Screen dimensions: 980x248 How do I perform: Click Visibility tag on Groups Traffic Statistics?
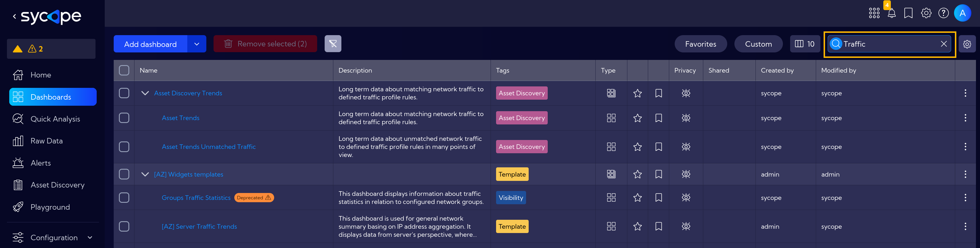pyautogui.click(x=510, y=198)
